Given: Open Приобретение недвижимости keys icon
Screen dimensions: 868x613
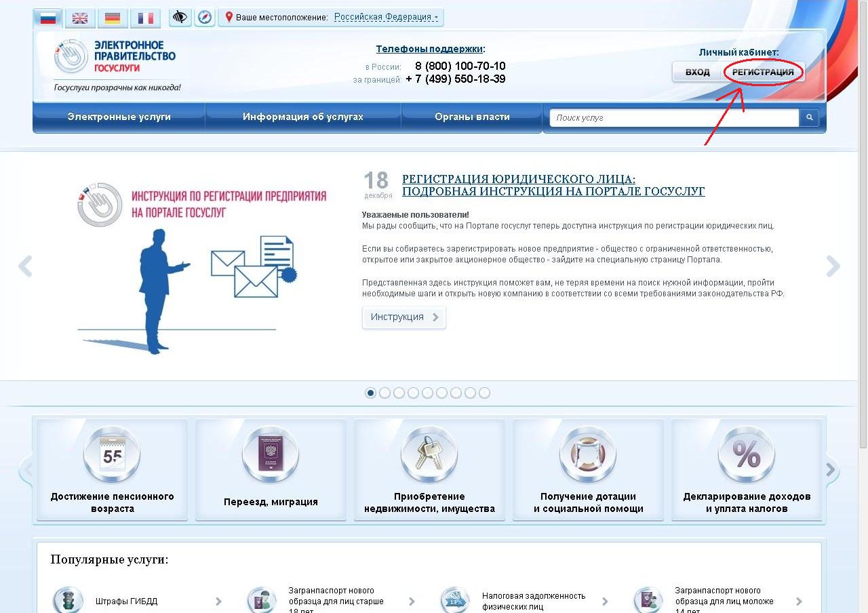Looking at the screenshot, I should 429,454.
